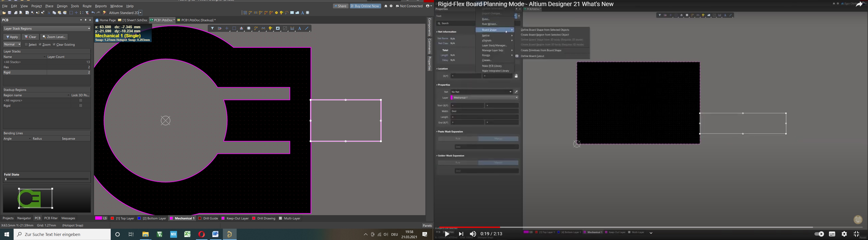Open Altium preferences gear icon
The height and width of the screenshot is (240, 868).
coord(391,6)
